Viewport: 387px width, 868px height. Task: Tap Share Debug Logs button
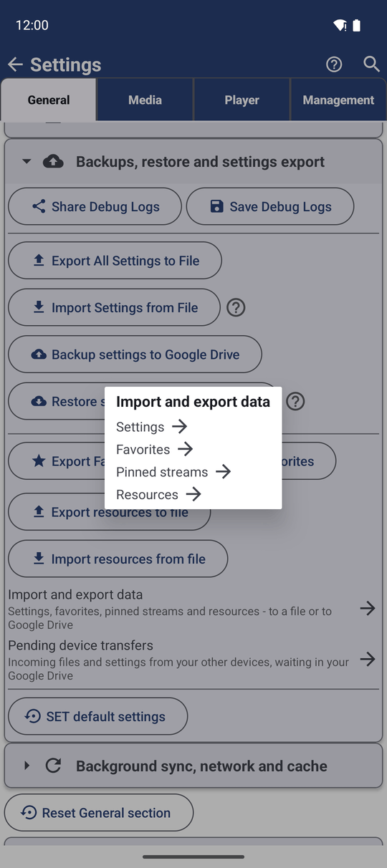95,207
